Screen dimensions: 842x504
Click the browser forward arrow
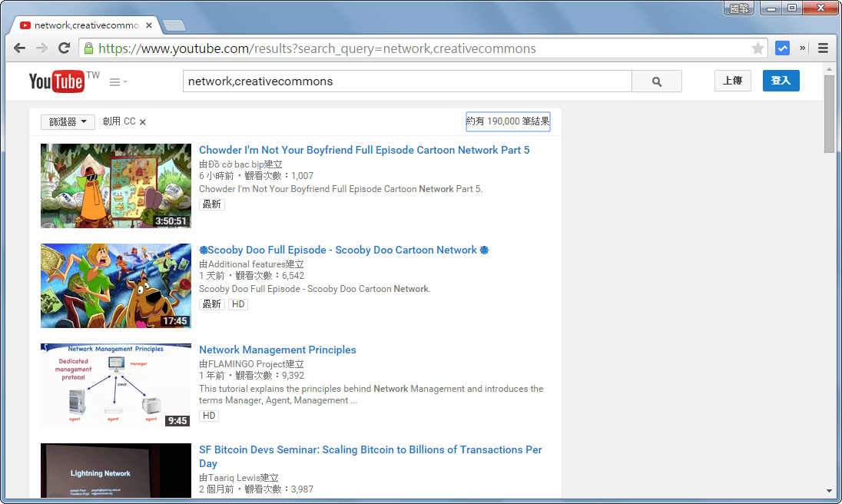click(x=41, y=48)
